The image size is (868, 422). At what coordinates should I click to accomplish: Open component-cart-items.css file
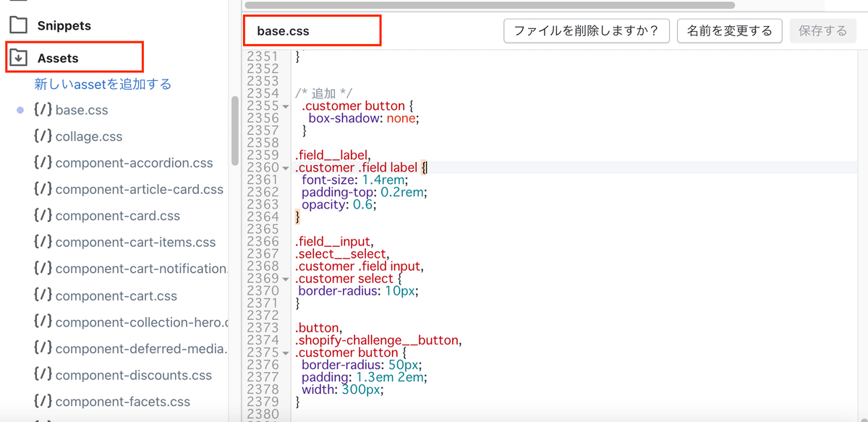click(x=135, y=242)
